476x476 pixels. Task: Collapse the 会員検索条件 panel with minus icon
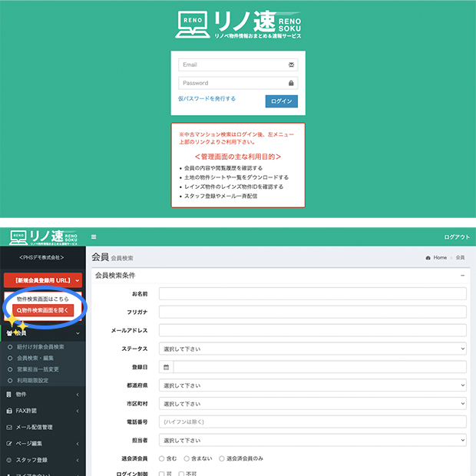coord(463,276)
